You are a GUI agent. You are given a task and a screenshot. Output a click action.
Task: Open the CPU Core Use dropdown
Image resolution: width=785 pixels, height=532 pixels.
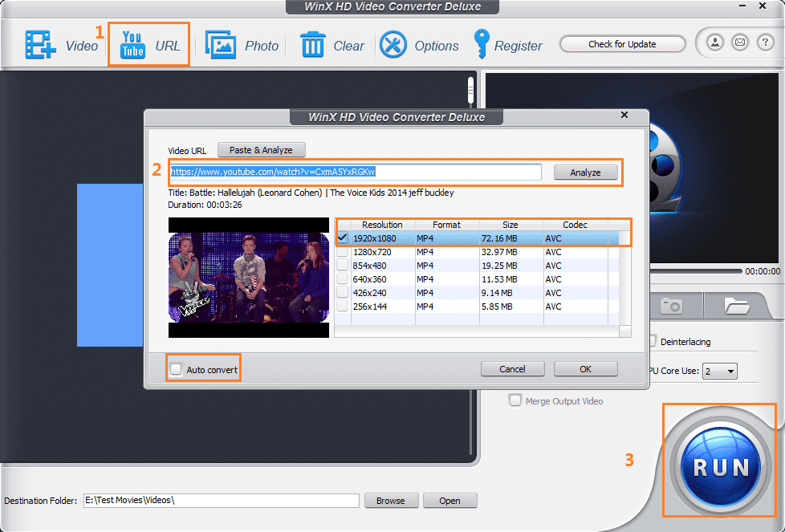pos(720,371)
